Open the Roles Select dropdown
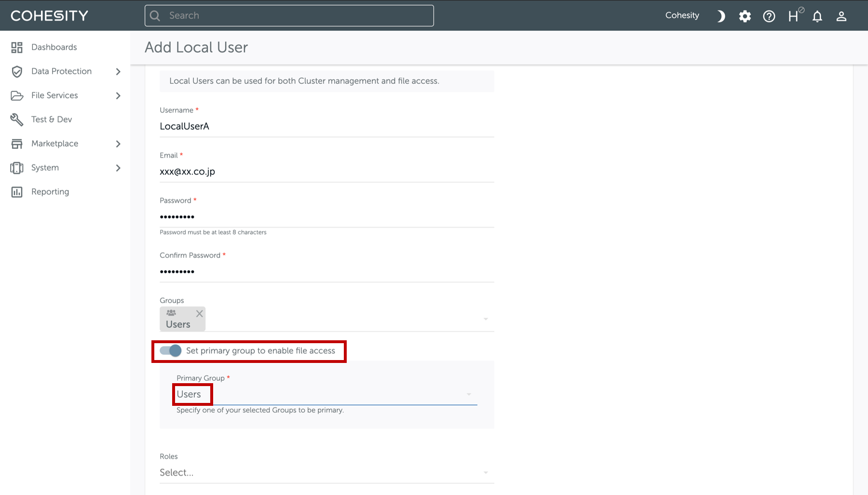The image size is (868, 495). (326, 472)
